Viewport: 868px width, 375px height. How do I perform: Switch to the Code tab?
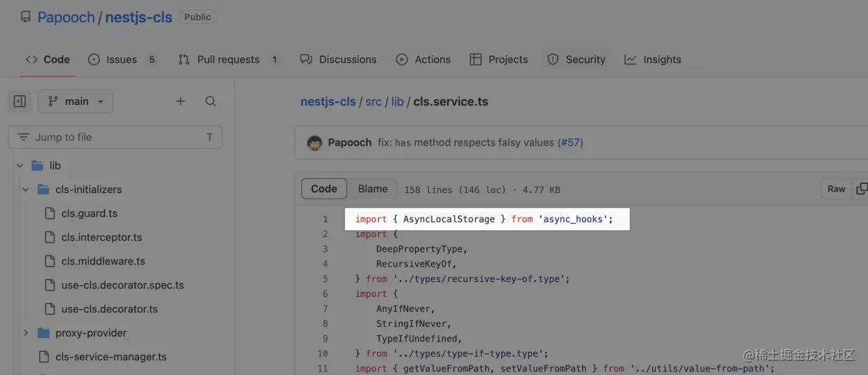[x=48, y=59]
